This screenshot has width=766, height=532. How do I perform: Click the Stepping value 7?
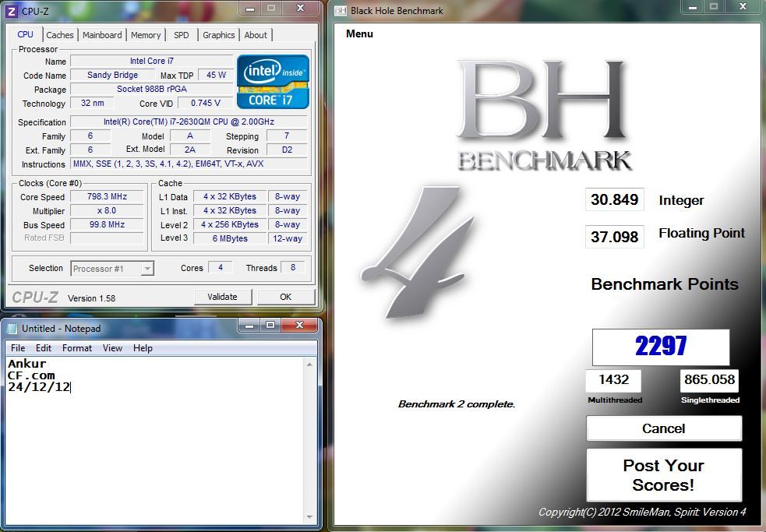(288, 136)
